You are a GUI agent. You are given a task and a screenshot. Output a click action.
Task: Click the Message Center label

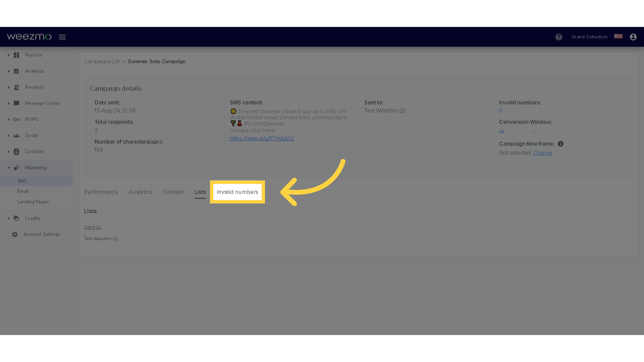(43, 103)
